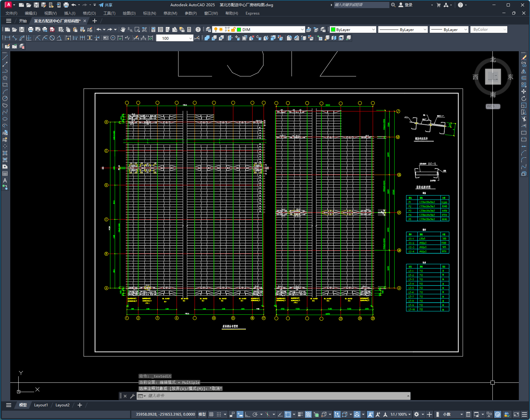Viewport: 530px width, 420px height.
Task: Click the green ByLayer color swatch
Action: (333, 29)
